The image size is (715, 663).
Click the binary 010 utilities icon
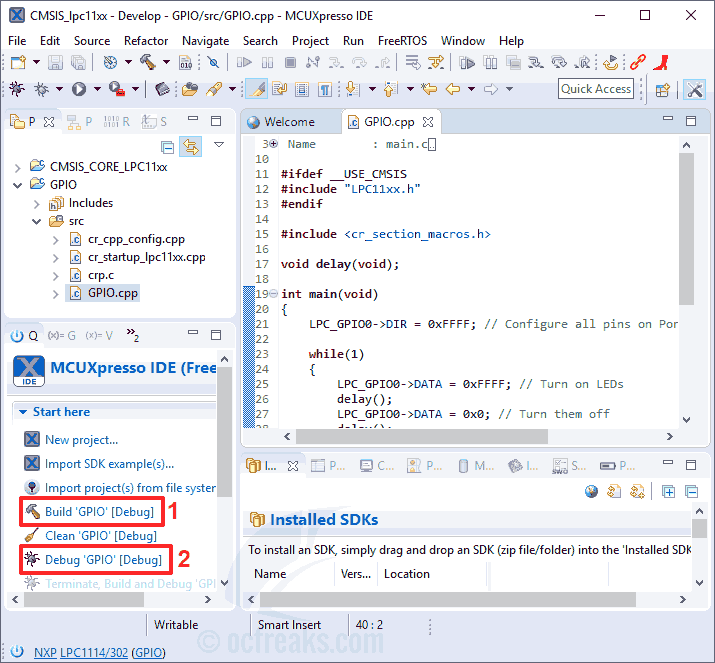(186, 62)
